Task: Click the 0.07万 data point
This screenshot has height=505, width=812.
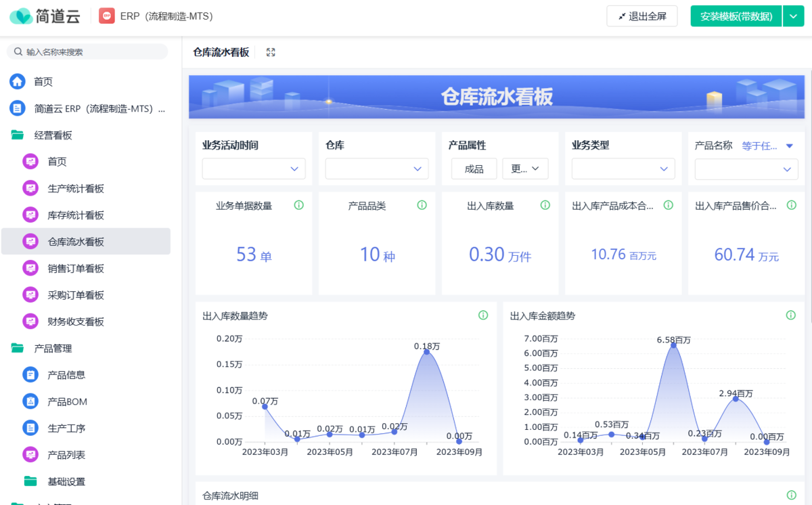Action: 265,406
